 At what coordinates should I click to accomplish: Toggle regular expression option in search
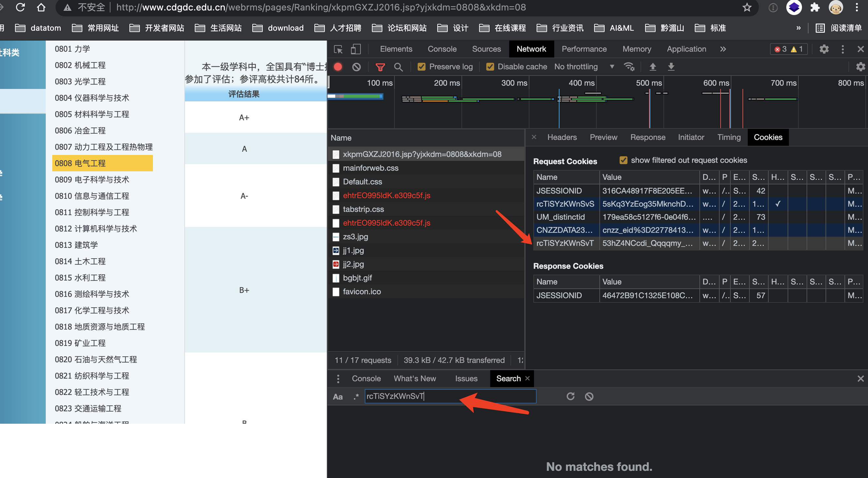click(356, 397)
